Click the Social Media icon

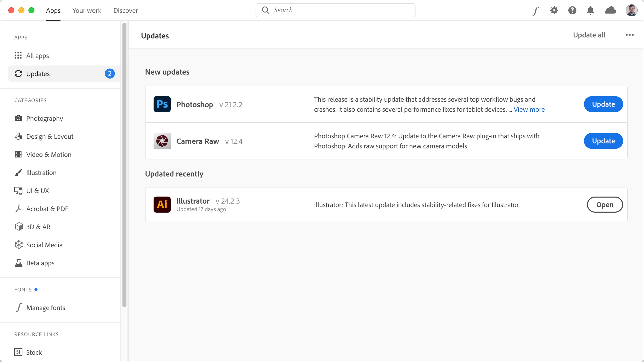pyautogui.click(x=18, y=245)
